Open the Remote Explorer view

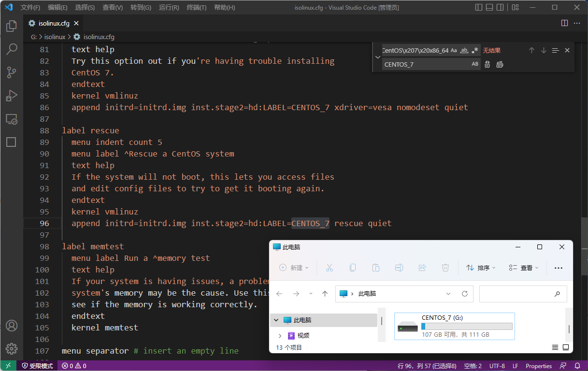11,119
